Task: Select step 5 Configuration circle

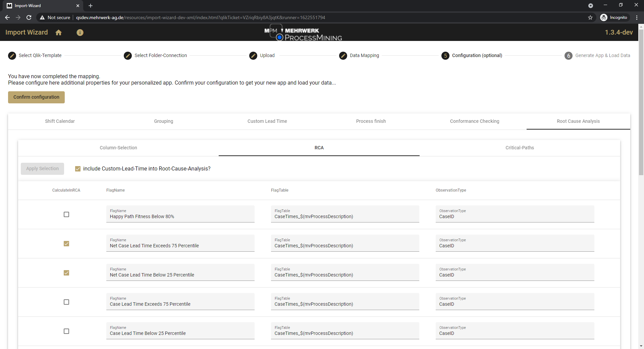Action: (x=445, y=56)
